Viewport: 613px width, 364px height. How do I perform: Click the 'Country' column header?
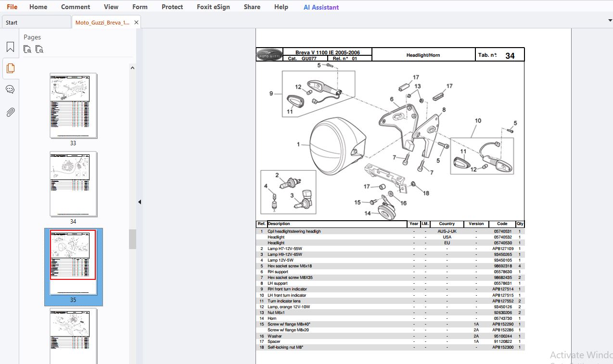pyautogui.click(x=447, y=224)
